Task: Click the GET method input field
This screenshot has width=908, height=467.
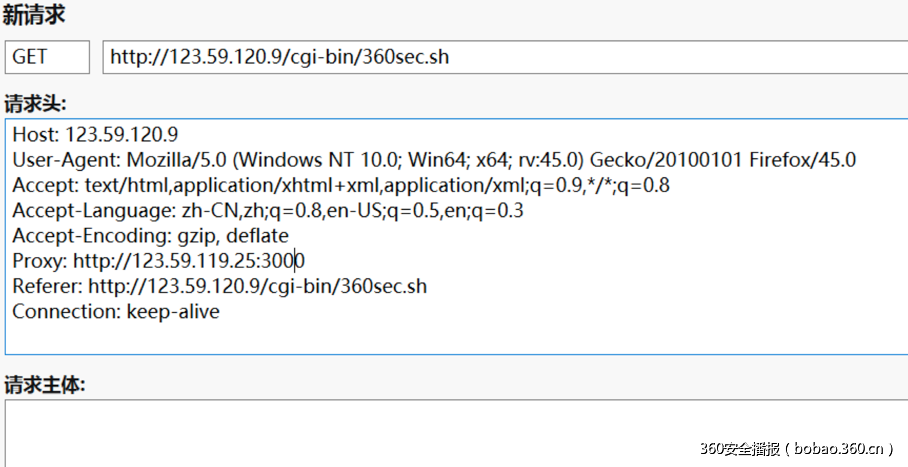Action: [x=46, y=57]
